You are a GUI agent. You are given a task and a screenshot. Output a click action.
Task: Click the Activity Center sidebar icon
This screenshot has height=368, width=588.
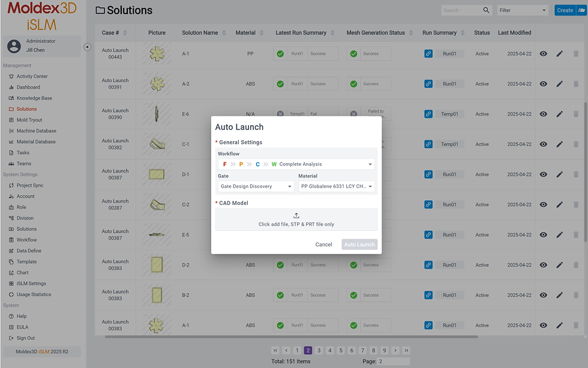(x=11, y=77)
